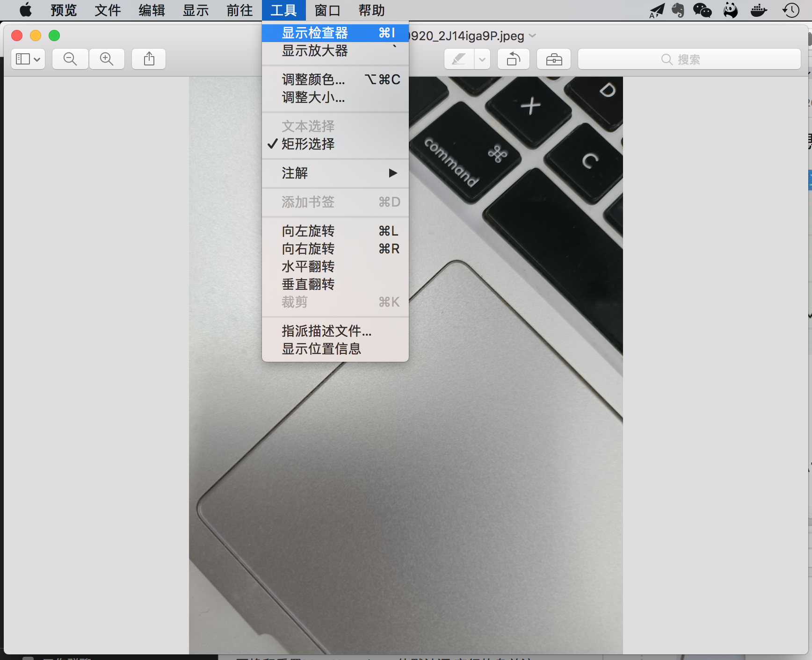Open WeChat from the menu bar

[702, 10]
